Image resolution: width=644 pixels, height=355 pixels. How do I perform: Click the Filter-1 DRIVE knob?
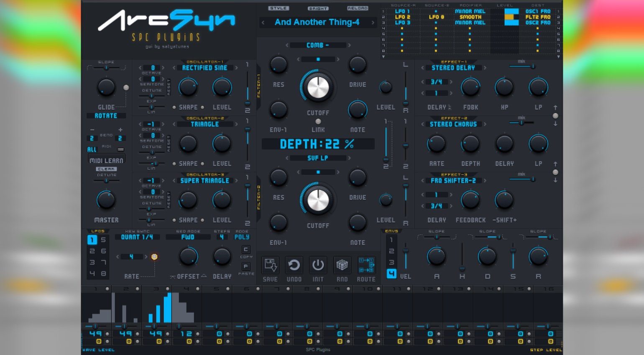[x=358, y=65]
